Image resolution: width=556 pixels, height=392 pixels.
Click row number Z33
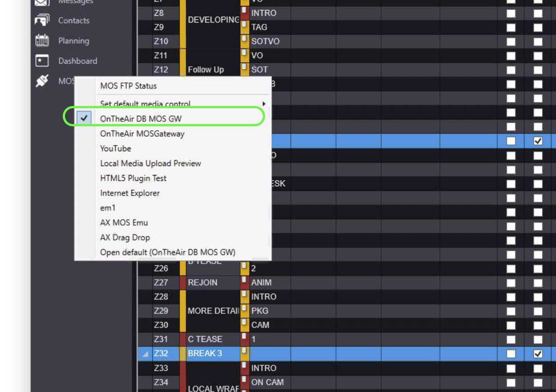(161, 368)
